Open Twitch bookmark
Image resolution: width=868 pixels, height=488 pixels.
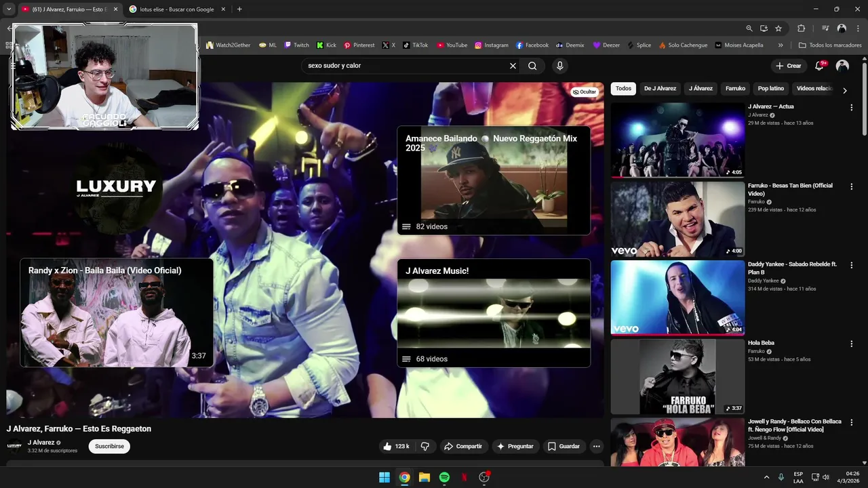click(296, 45)
